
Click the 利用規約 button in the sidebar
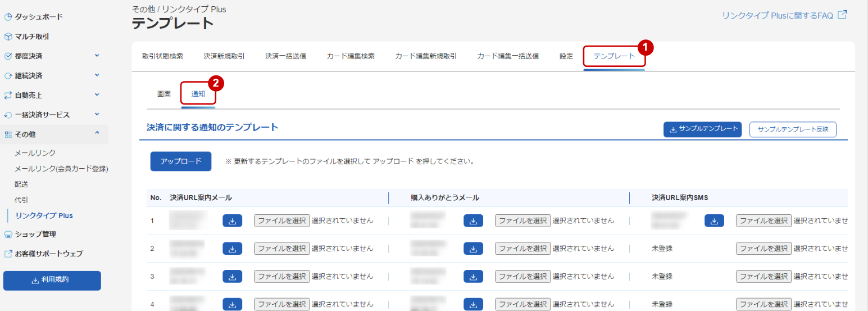click(52, 280)
